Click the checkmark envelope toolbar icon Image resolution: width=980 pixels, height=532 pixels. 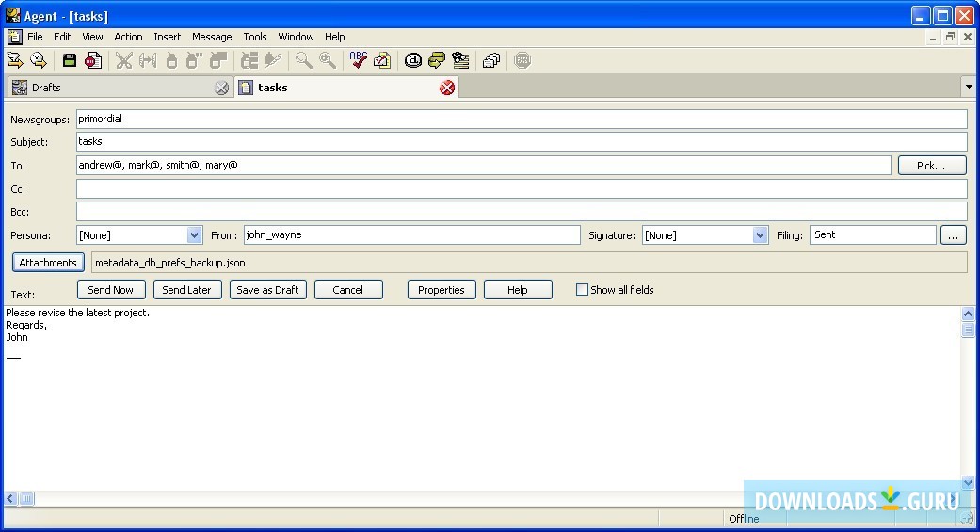coord(382,60)
